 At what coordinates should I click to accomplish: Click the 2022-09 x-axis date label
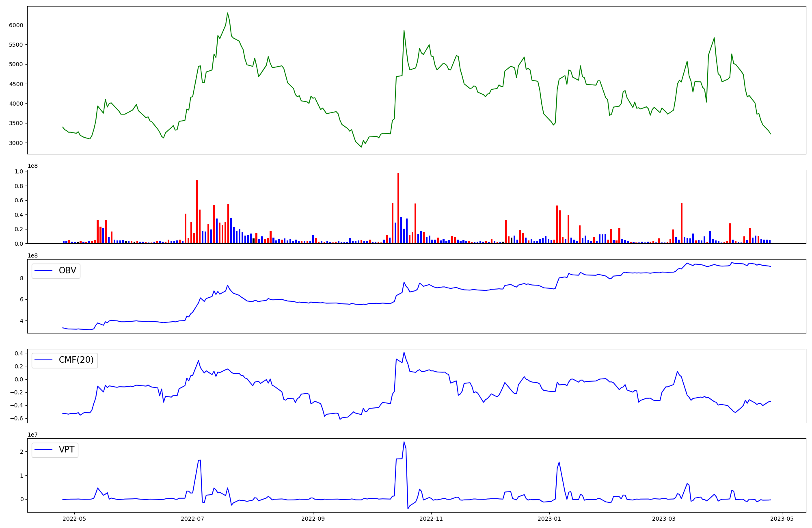coord(313,519)
